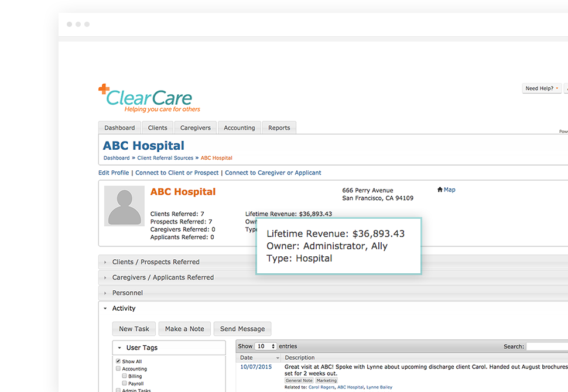Open Connect to Client or Prospect
This screenshot has width=568, height=392.
click(x=177, y=173)
